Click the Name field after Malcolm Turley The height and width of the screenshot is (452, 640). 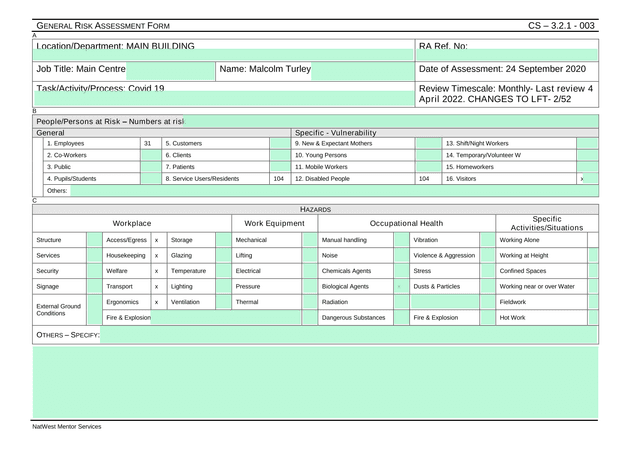[362, 71]
